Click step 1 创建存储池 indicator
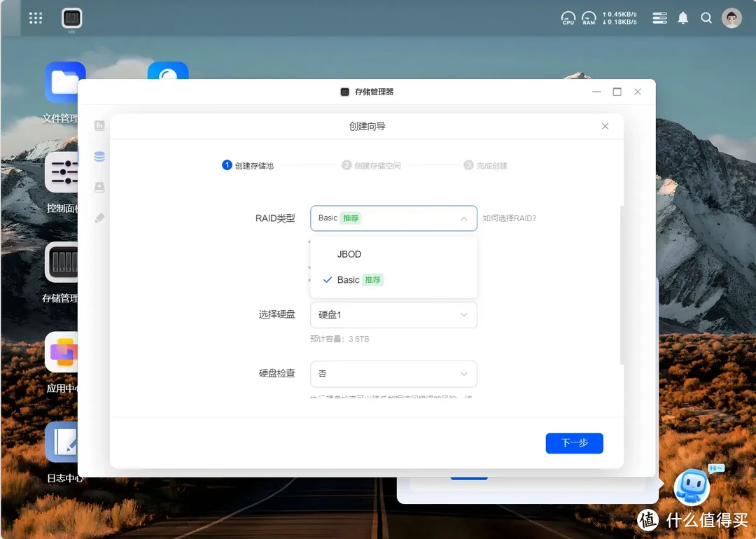The width and height of the screenshot is (756, 539). click(x=247, y=165)
